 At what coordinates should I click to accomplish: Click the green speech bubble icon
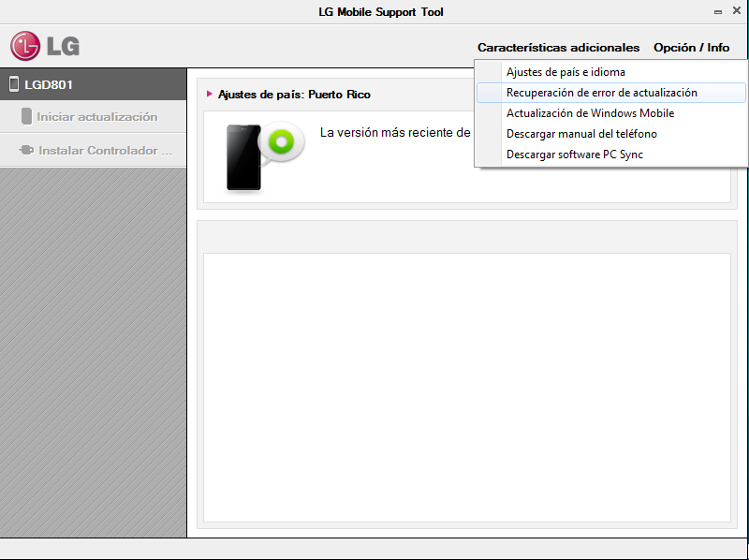click(282, 141)
